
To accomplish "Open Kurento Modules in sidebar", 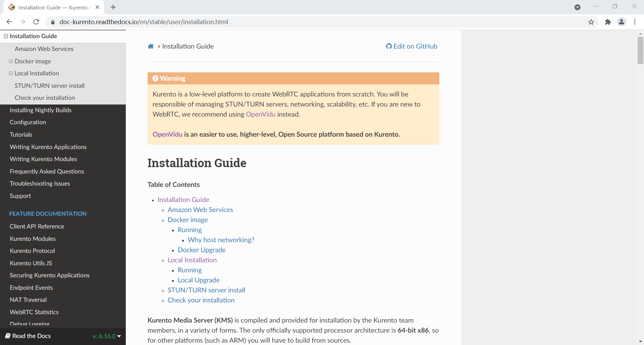I will 33,239.
